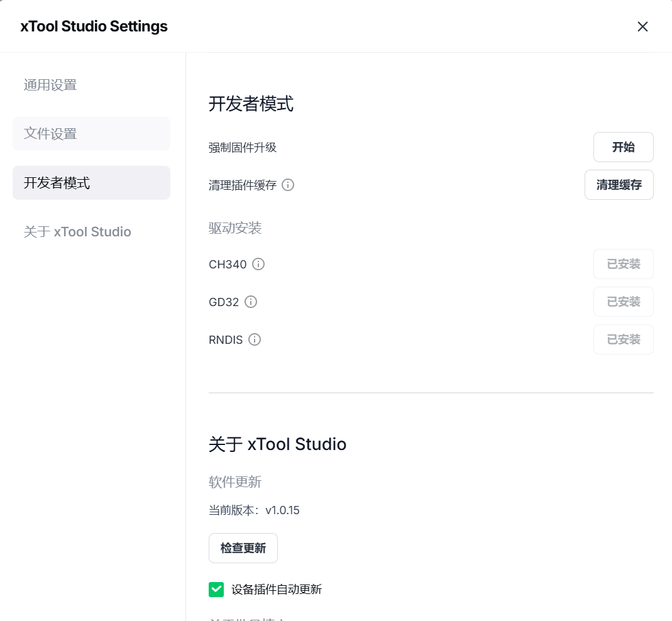Click the 清理缓存 button
The height and width of the screenshot is (621, 672).
(619, 185)
